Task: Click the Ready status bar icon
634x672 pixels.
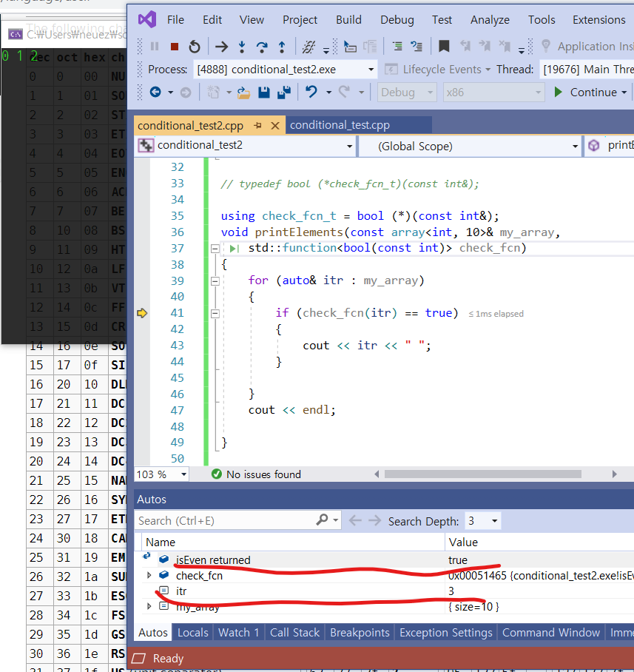Action: point(138,658)
